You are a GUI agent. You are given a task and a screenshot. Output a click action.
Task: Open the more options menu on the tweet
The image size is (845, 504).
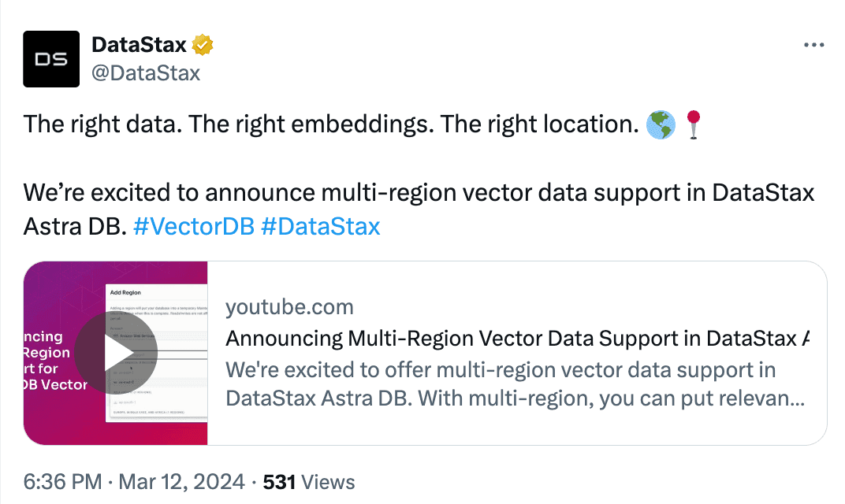pos(813,45)
